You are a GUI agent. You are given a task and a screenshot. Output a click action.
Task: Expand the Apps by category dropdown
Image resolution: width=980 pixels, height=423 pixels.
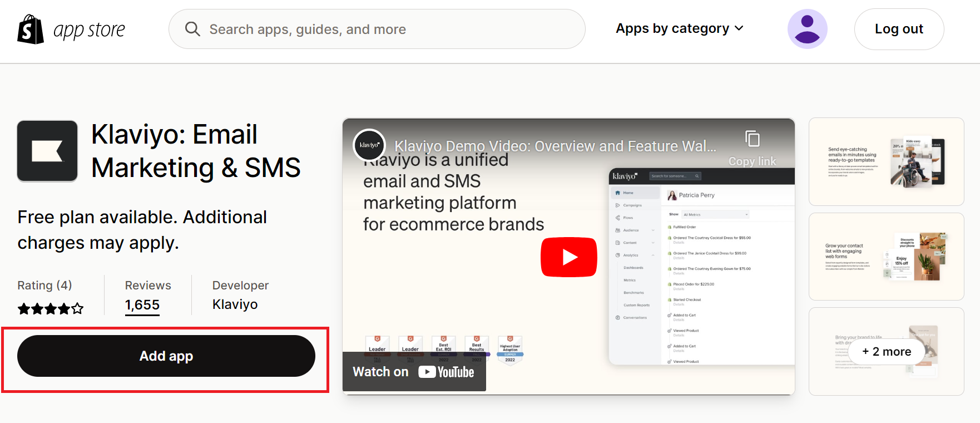click(679, 28)
